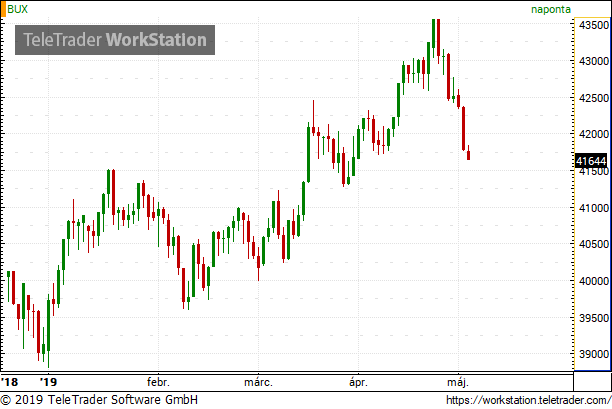Click the BUX symbol label
This screenshot has height=409, width=612.
pos(18,9)
